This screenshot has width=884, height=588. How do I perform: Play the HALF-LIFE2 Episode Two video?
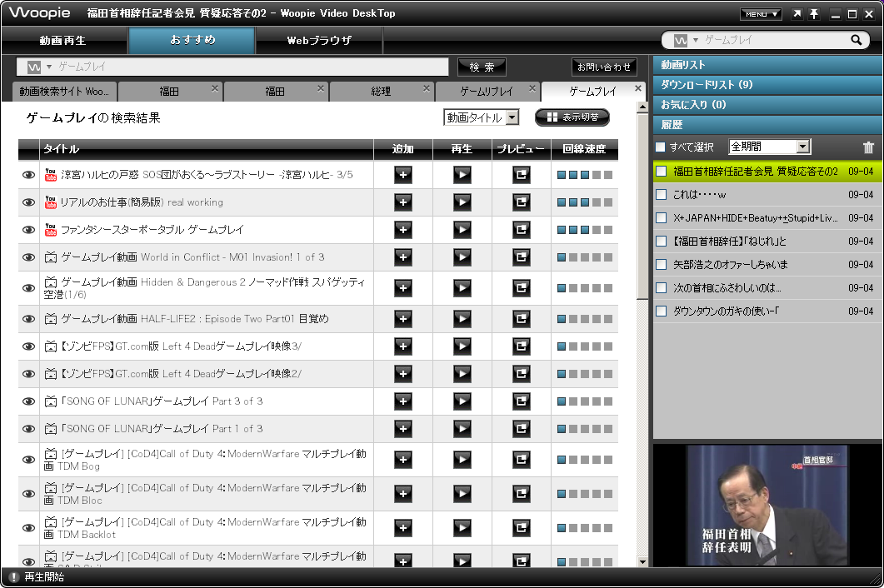(462, 318)
